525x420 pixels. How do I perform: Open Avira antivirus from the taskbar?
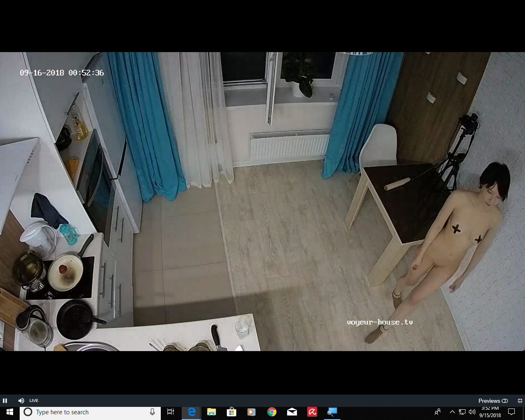[x=312, y=412]
